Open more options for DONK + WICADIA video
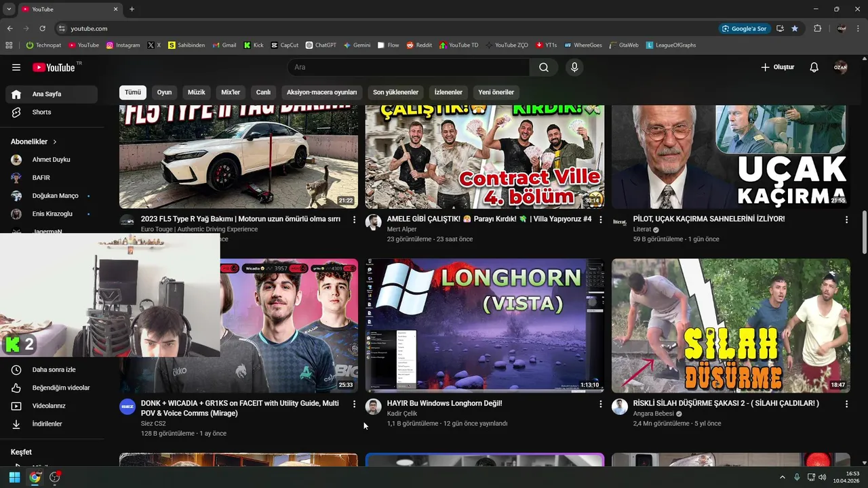The width and height of the screenshot is (868, 488). 354,404
